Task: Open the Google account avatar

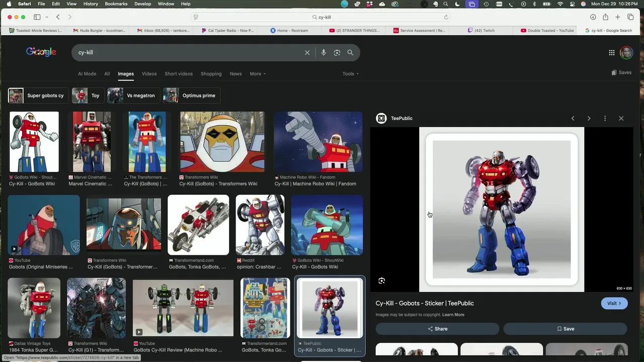Action: coord(626,52)
